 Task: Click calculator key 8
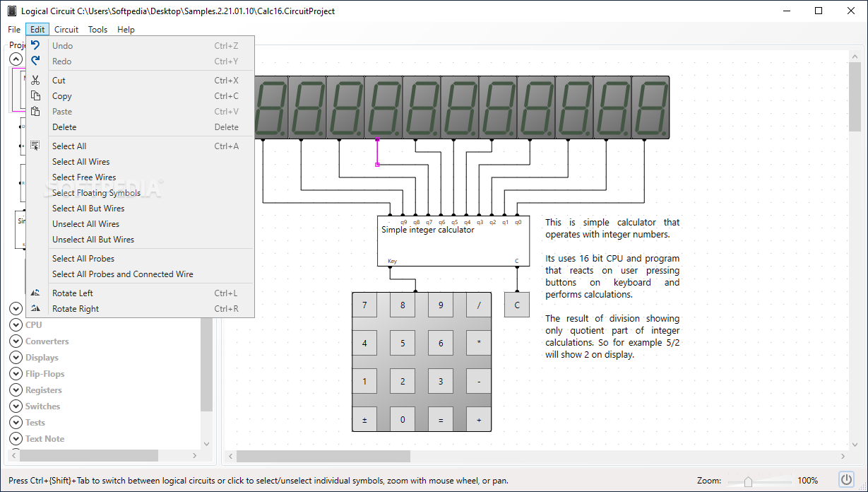point(403,305)
